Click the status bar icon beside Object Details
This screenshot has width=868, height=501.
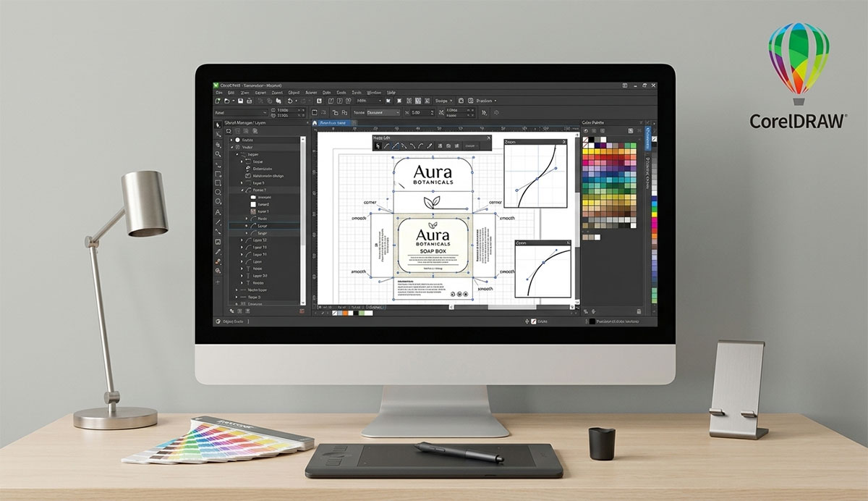(218, 321)
